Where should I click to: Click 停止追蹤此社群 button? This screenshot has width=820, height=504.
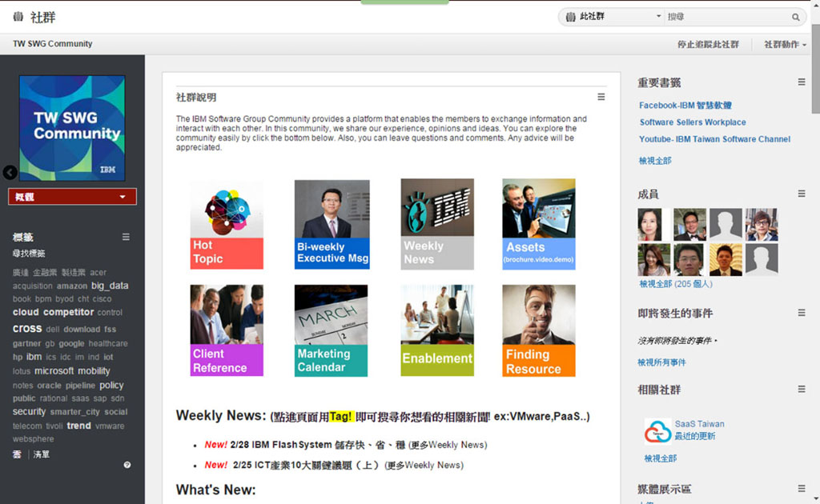pos(708,44)
